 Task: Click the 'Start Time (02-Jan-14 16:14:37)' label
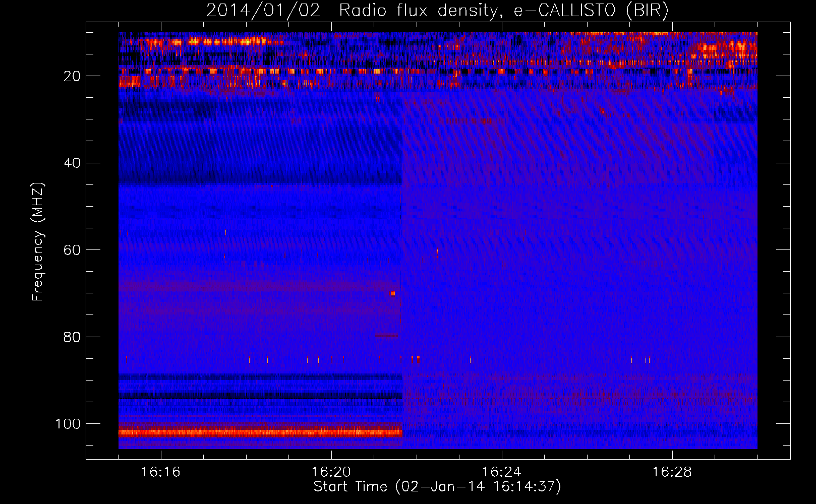pyautogui.click(x=437, y=487)
